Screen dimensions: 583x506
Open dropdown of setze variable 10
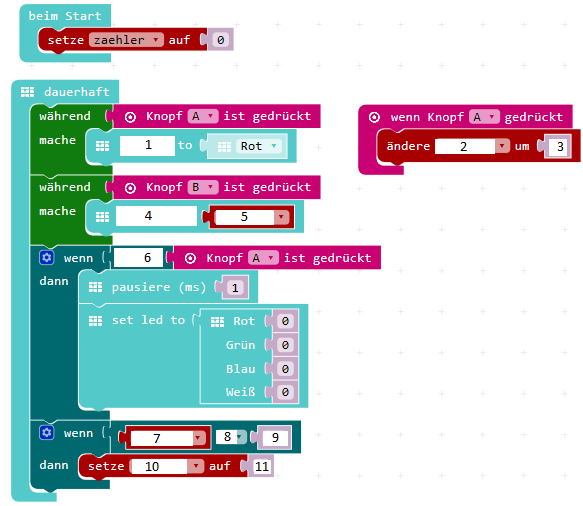tap(195, 466)
